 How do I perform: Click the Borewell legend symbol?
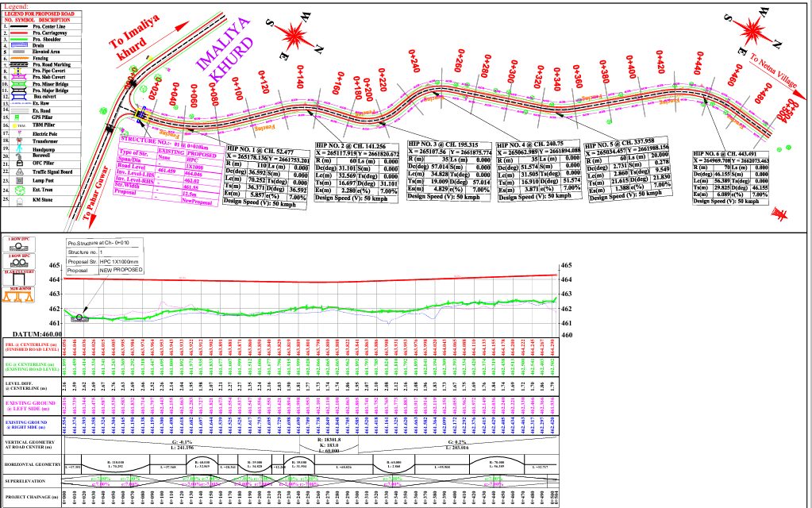18,156
